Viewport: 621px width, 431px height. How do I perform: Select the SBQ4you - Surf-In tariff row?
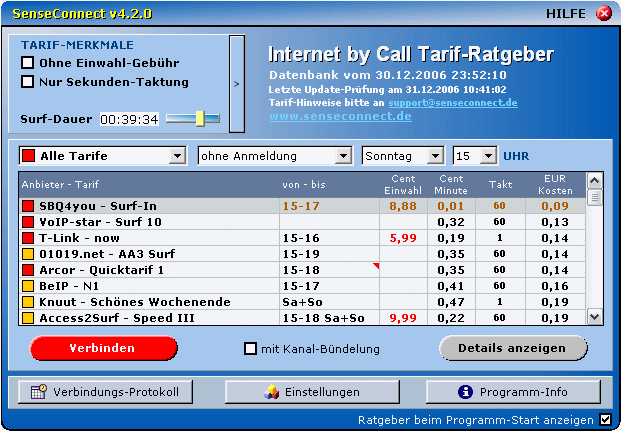coord(302,206)
